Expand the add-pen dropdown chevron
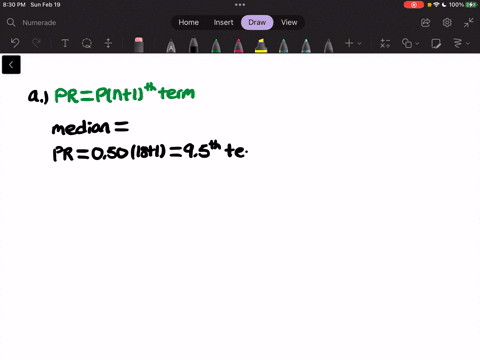Screen dimensions: 480x360 359,43
